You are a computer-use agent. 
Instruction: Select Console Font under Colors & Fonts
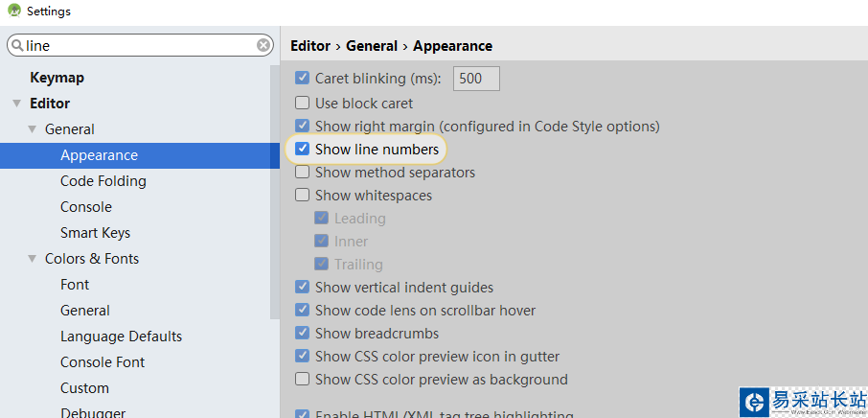(x=103, y=362)
